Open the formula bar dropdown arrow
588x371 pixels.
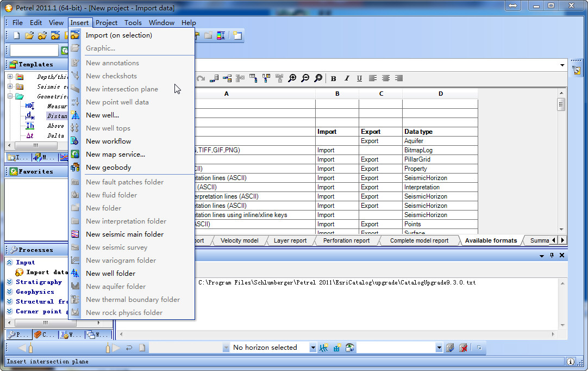[562, 65]
